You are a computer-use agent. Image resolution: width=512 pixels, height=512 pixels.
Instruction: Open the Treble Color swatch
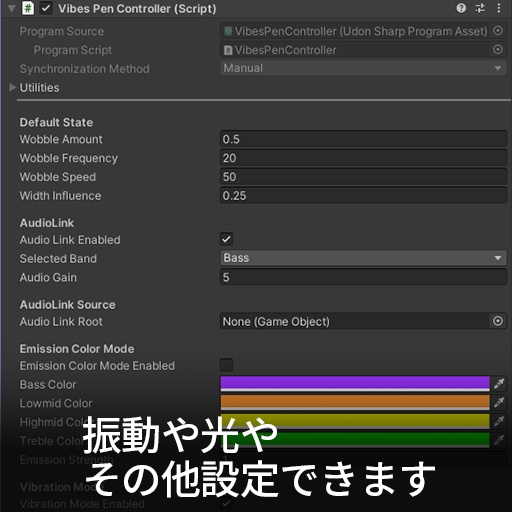point(355,440)
